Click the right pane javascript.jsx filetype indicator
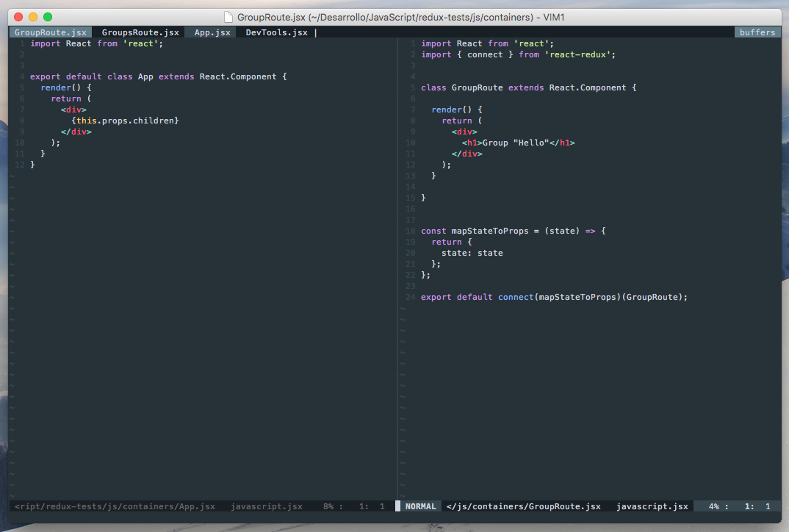 [x=652, y=506]
